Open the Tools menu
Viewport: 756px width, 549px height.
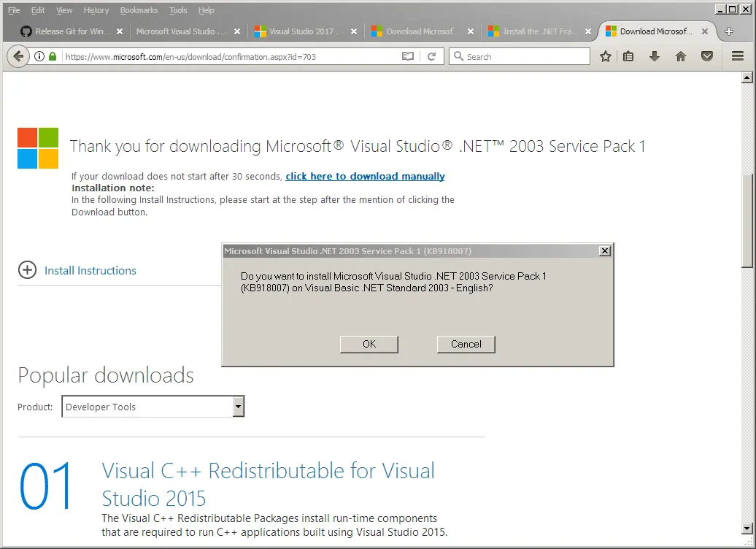(178, 10)
